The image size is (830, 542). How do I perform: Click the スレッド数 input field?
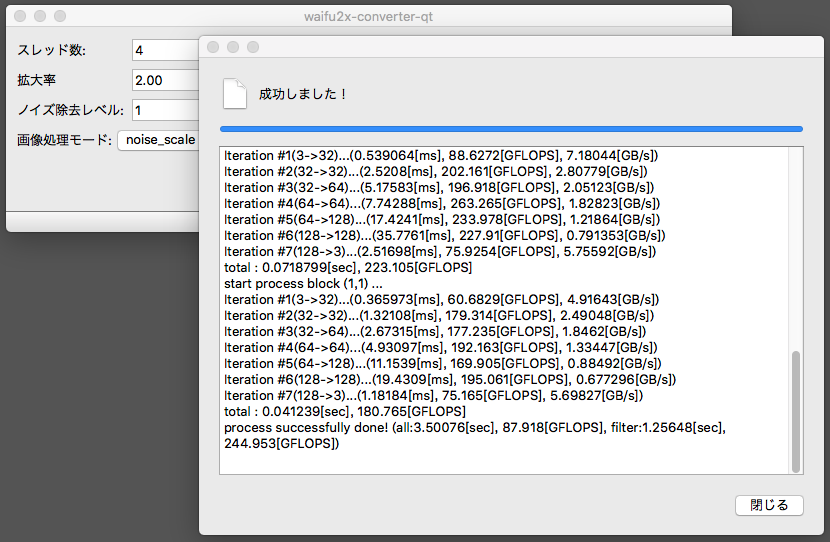(165, 50)
